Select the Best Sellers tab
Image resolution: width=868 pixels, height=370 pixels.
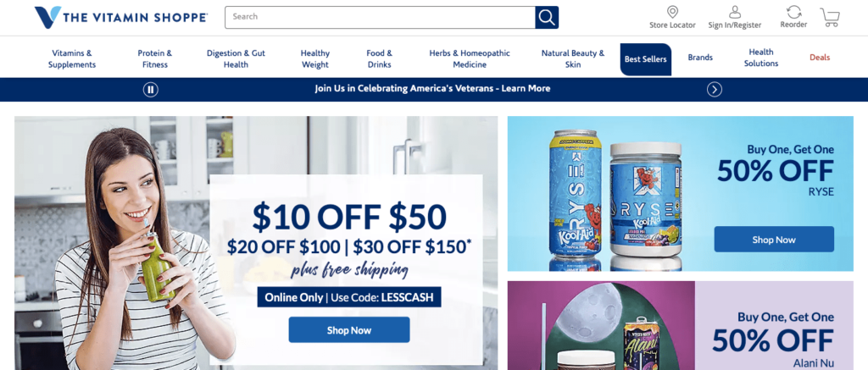645,59
